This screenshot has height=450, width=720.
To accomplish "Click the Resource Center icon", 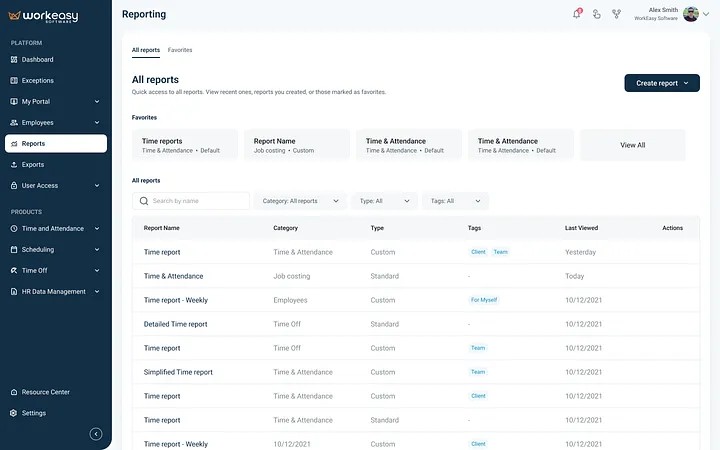I will [14, 392].
